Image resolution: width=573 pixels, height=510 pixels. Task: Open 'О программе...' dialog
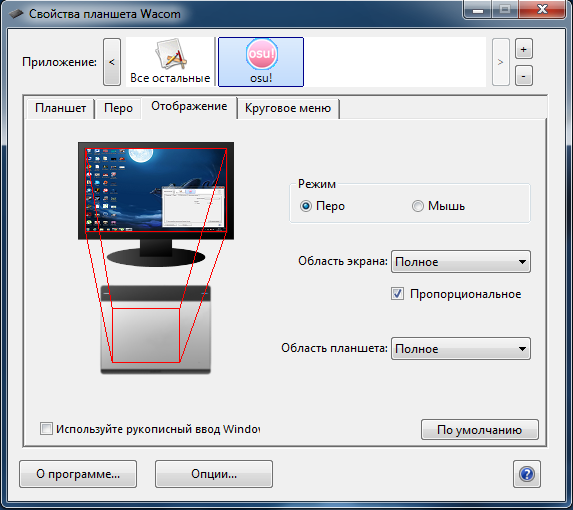click(78, 474)
